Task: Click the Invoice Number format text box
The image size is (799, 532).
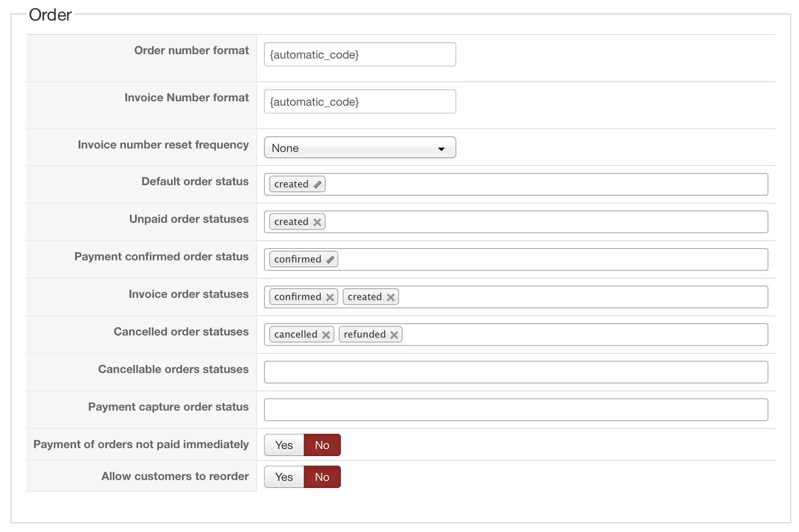Action: 359,101
